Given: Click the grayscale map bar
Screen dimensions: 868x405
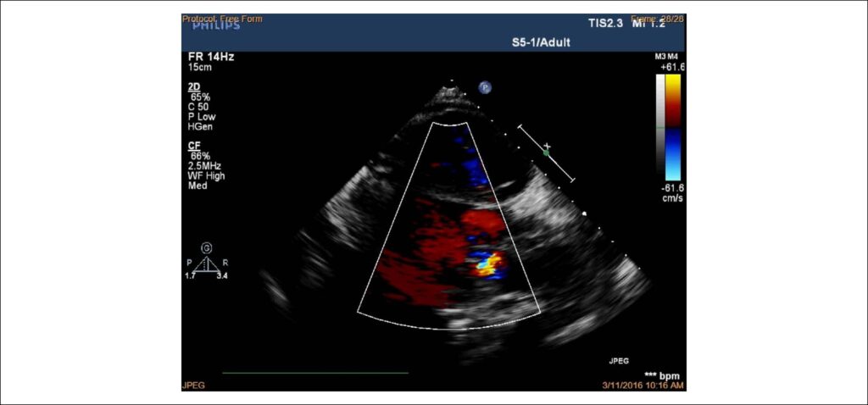Looking at the screenshot, I should point(659,128).
